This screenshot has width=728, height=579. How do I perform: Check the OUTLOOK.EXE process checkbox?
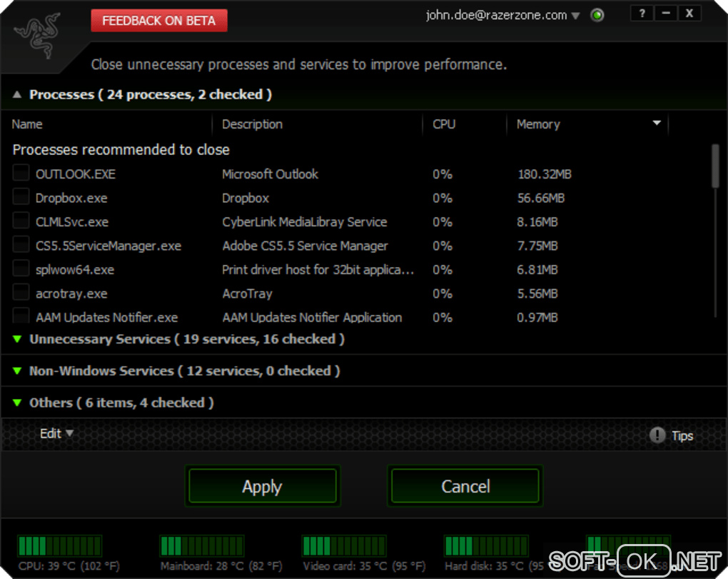click(x=21, y=172)
